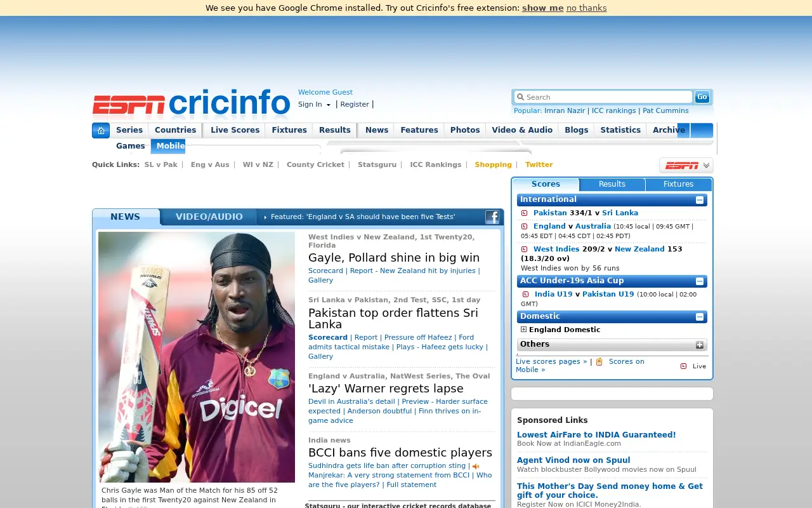Open 'Lowest AirFare to INDIA Guaranteed!' sponsored link
812x508 pixels.
pos(596,435)
